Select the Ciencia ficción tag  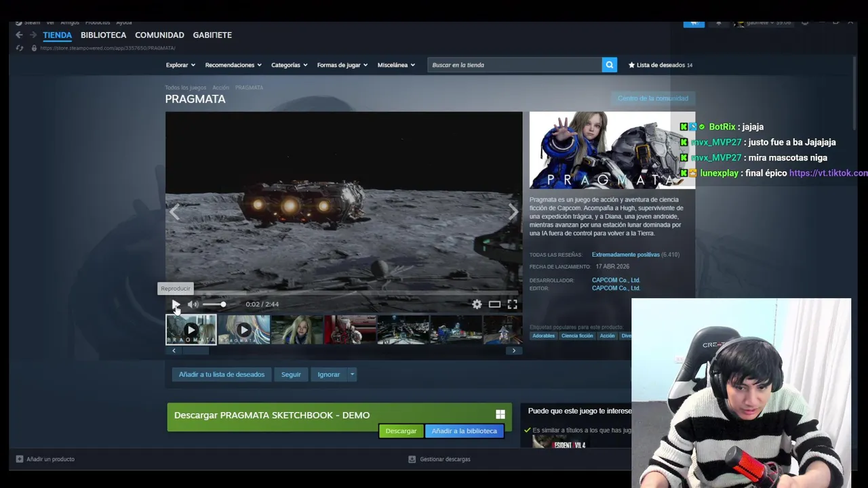click(577, 335)
